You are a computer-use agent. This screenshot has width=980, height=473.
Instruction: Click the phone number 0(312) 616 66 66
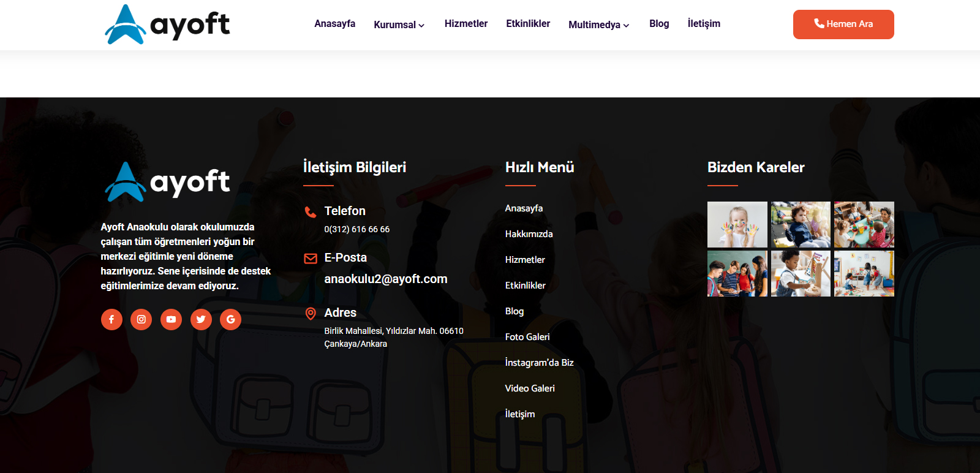pos(356,229)
